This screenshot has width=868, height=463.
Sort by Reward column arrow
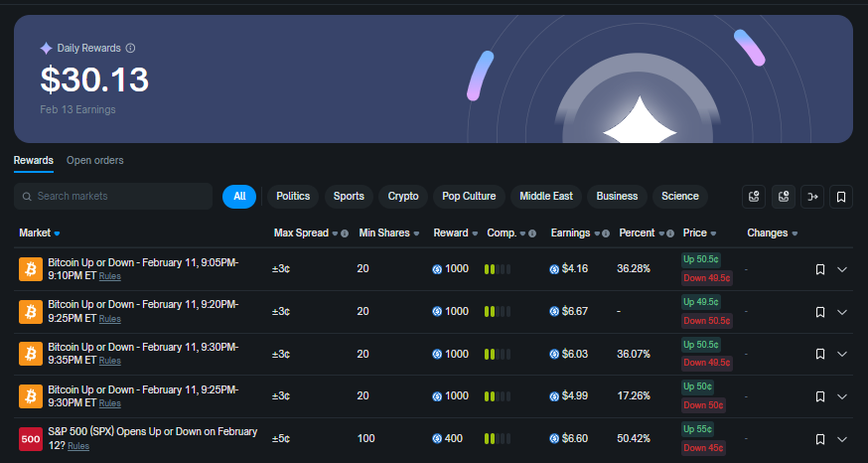tap(475, 233)
